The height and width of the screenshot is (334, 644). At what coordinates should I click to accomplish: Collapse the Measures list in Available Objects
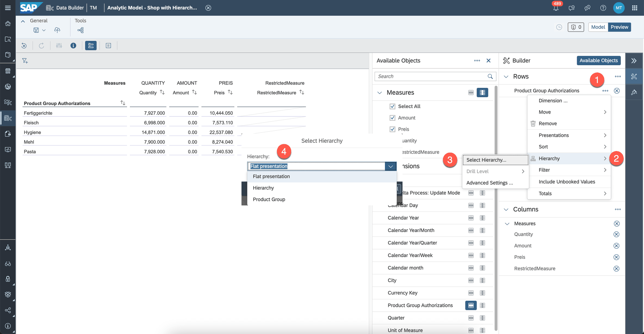click(x=380, y=92)
